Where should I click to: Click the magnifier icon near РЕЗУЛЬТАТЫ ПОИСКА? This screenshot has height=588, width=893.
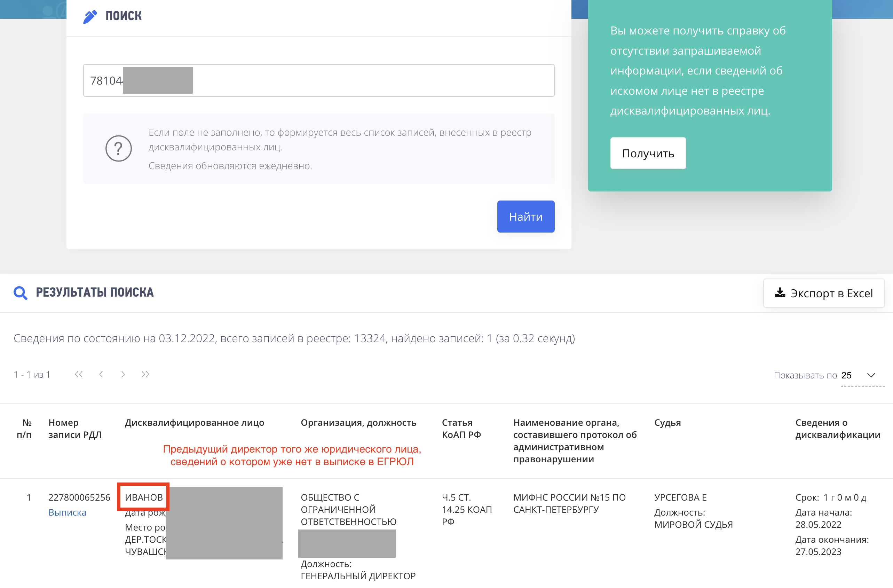coord(20,293)
